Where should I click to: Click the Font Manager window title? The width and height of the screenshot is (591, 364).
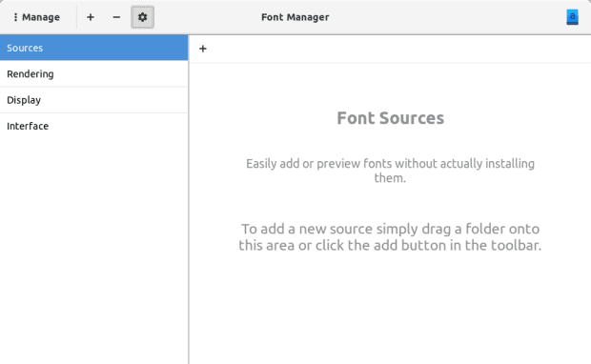click(x=295, y=17)
